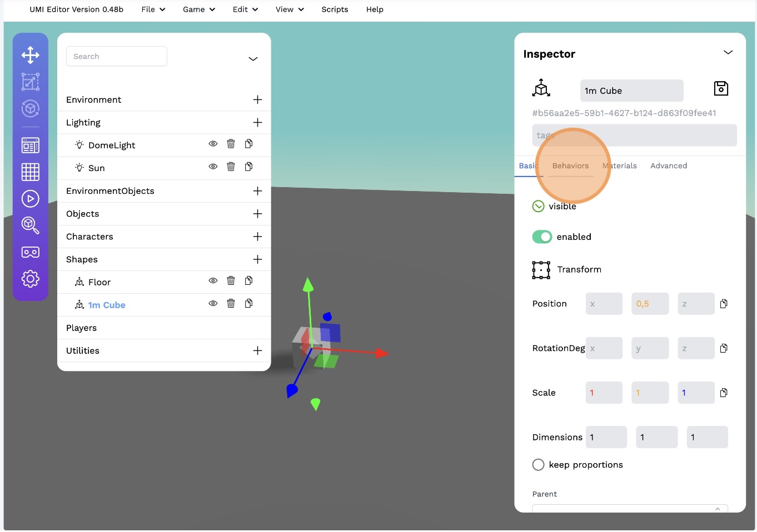Screen dimensions: 757x532
Task: Click the save icon in Inspector
Action: tap(721, 88)
